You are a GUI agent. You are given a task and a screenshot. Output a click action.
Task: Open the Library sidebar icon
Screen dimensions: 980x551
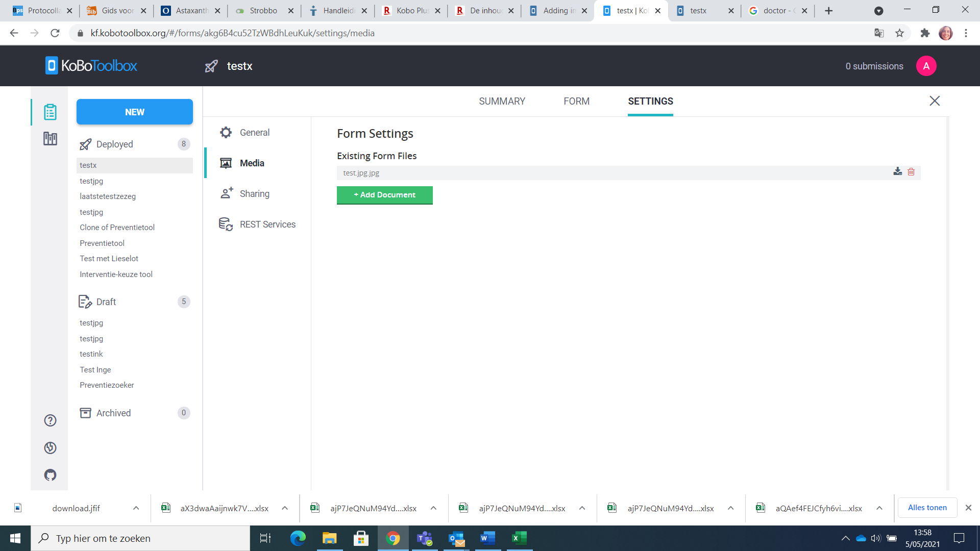point(50,139)
